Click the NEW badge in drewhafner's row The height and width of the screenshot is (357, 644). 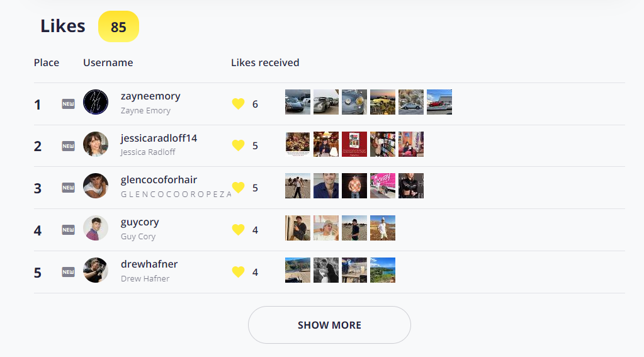[68, 272]
